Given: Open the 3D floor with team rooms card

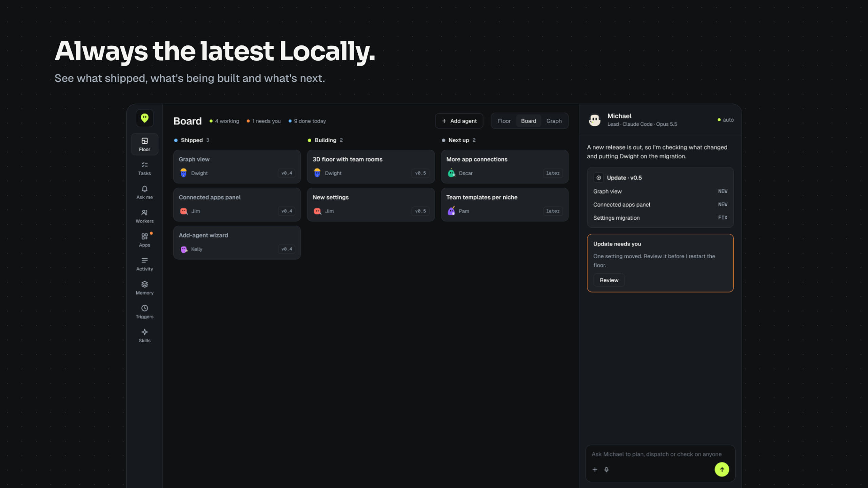Looking at the screenshot, I should point(371,167).
